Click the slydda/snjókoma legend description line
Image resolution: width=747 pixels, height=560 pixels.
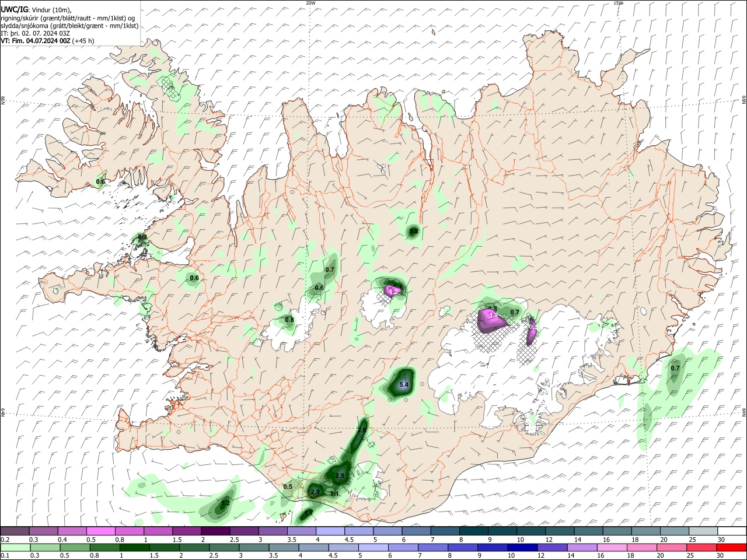coord(69,26)
